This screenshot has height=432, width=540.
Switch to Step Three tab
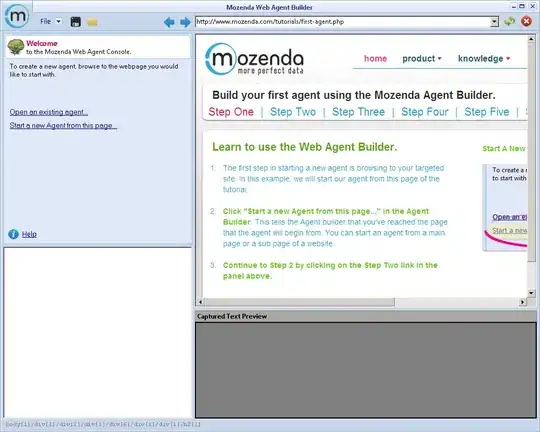(x=358, y=112)
